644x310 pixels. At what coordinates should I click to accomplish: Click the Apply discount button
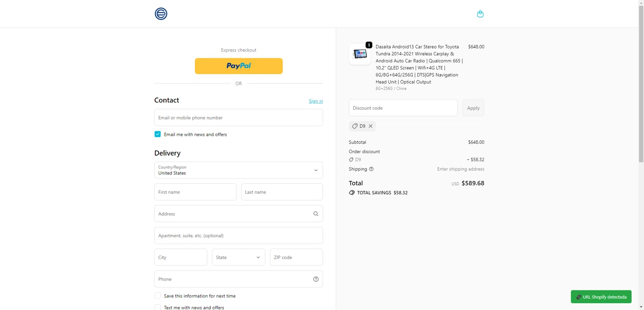point(473,108)
